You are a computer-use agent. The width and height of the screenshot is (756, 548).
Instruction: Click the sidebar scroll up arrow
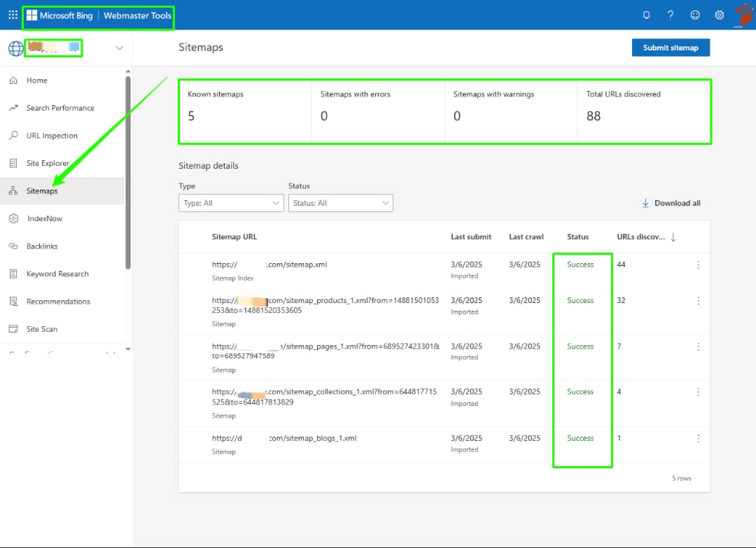(128, 71)
